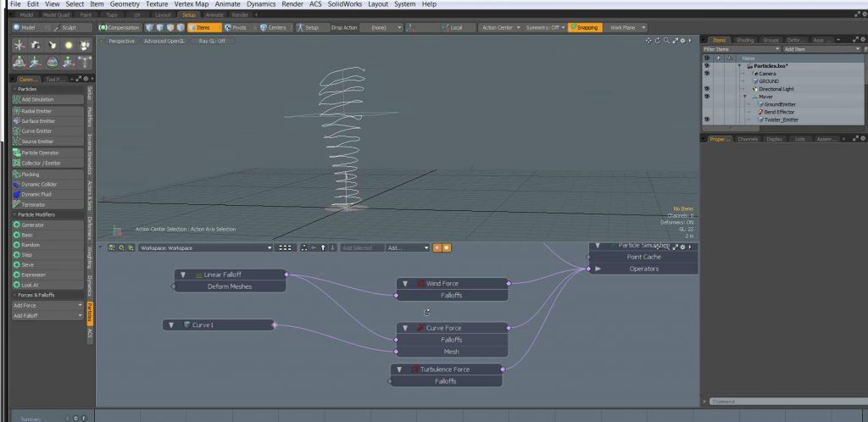Click the Advanced OpenGL viewport button
This screenshot has width=868, height=422.
coord(163,41)
